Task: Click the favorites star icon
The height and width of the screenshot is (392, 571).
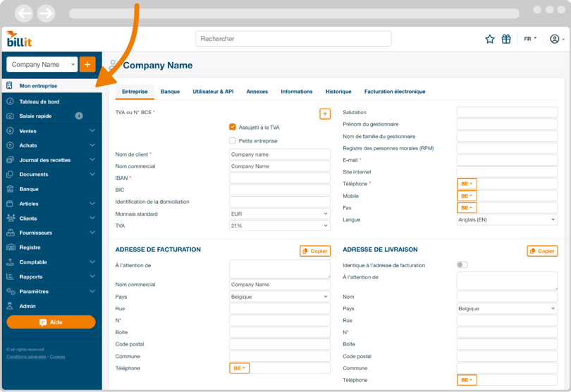Action: [x=490, y=39]
